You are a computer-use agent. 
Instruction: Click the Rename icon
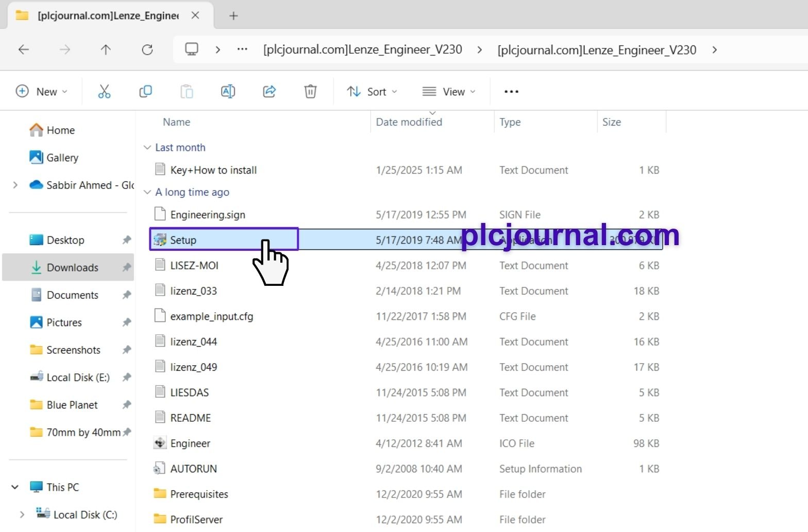228,92
